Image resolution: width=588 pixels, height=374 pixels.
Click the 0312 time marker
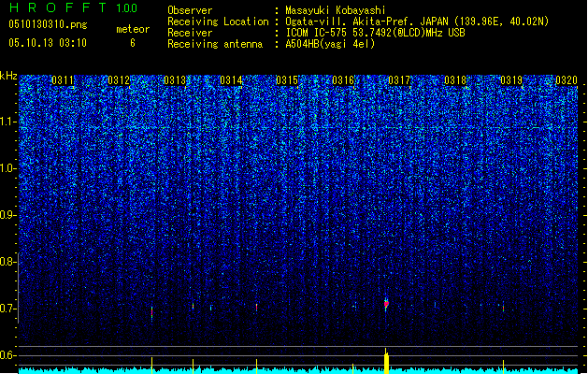click(119, 80)
